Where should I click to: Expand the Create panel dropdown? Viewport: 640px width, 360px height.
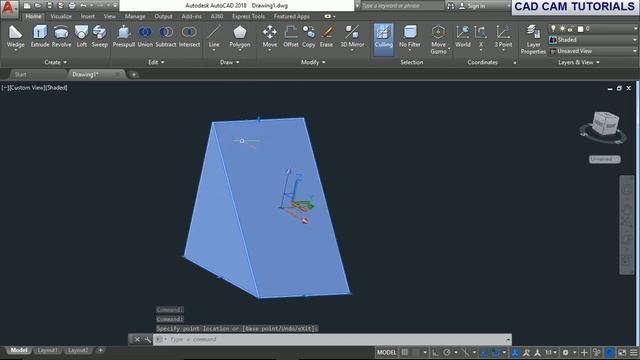56,62
